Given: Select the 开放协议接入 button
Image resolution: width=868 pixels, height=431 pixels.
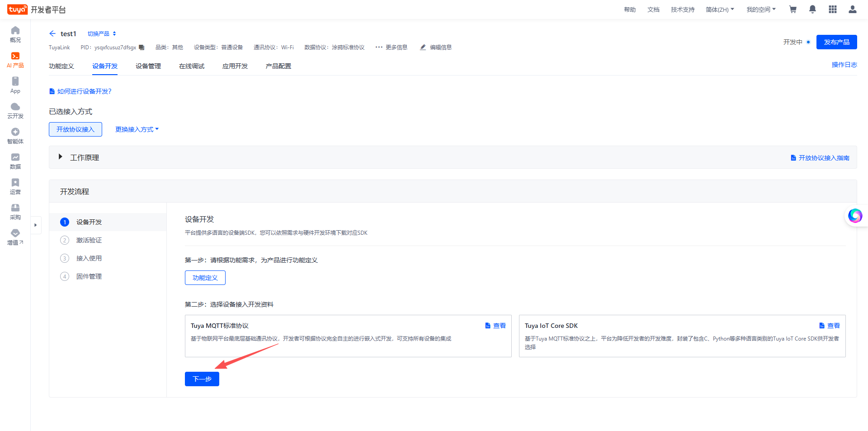Looking at the screenshot, I should (75, 129).
